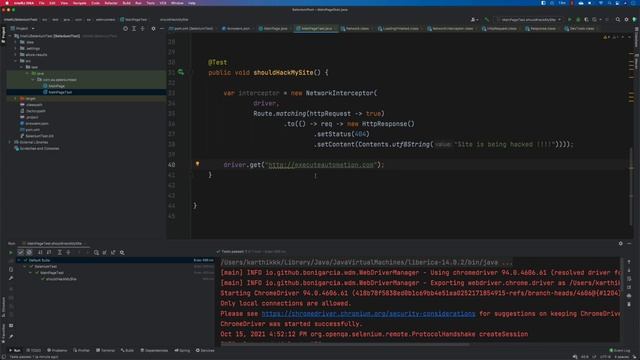Click the Expand All icon in Run toolbar
The image size is (640, 360).
tap(60, 253)
